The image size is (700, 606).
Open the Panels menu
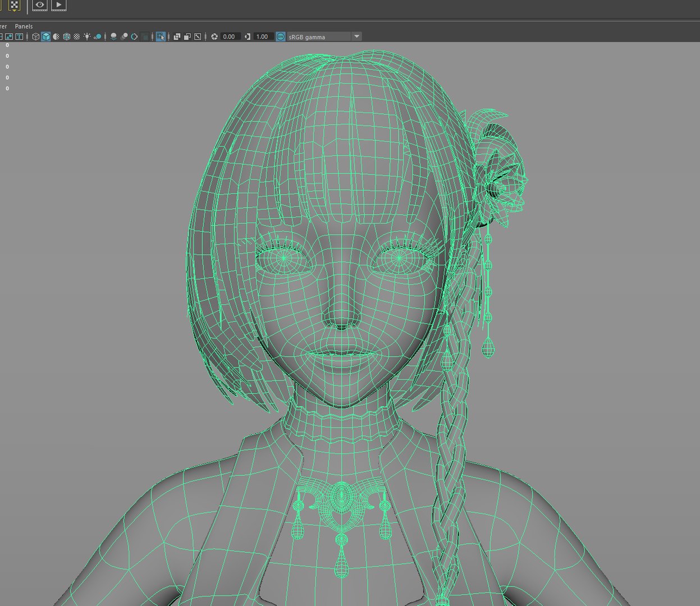[x=24, y=26]
